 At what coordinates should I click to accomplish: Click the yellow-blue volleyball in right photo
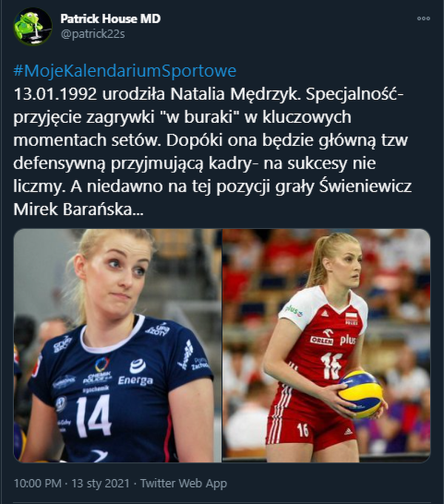(x=360, y=394)
